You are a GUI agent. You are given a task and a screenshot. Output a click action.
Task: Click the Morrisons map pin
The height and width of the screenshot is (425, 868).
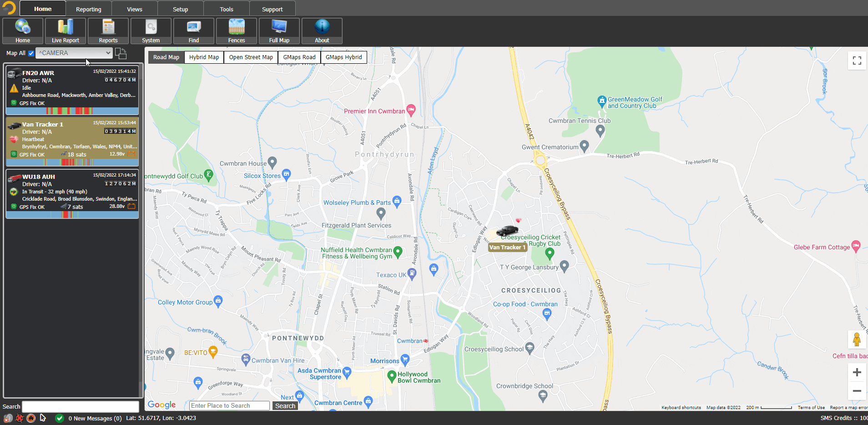[x=405, y=359]
